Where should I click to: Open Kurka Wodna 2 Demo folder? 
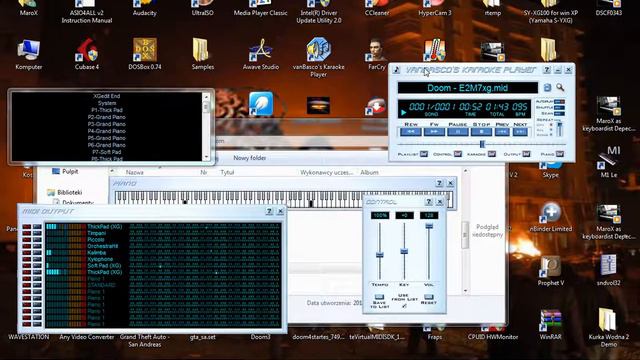pyautogui.click(x=609, y=328)
